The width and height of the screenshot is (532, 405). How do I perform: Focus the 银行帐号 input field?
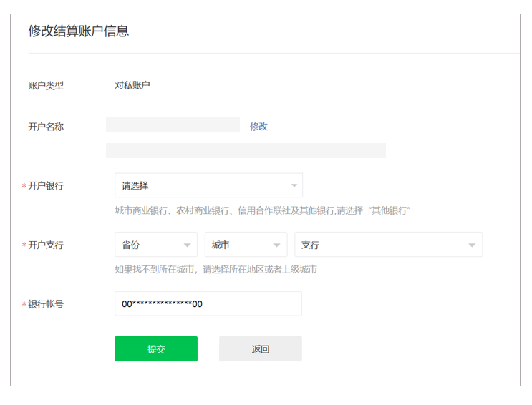[208, 303]
